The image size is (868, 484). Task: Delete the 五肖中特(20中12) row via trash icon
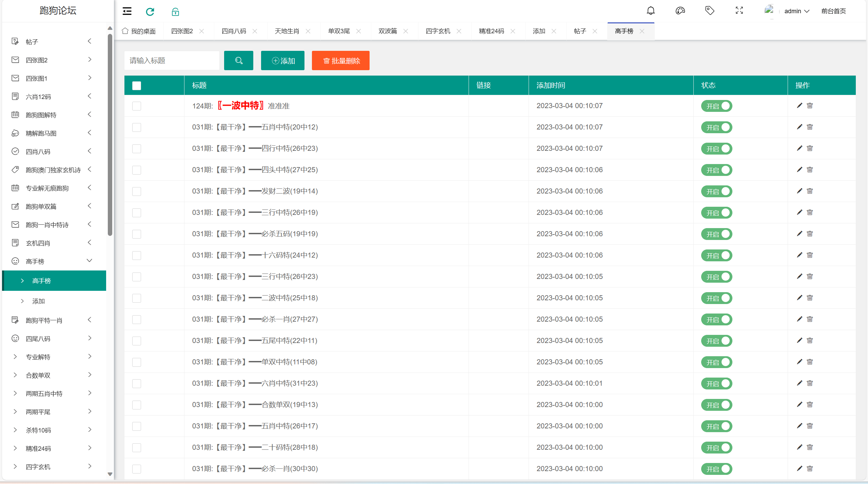pos(810,127)
